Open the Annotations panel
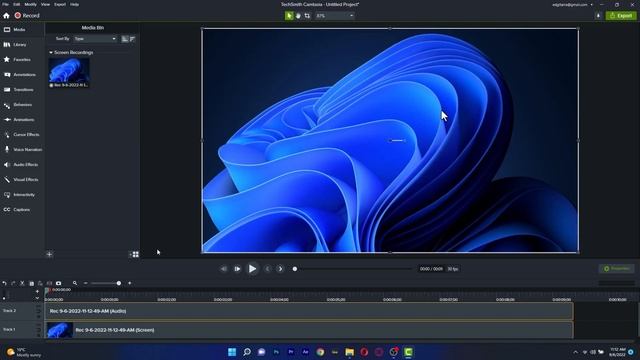The height and width of the screenshot is (360, 640). [x=22, y=75]
